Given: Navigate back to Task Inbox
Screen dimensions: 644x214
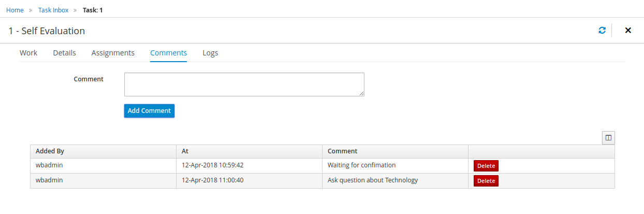Looking at the screenshot, I should tap(53, 10).
